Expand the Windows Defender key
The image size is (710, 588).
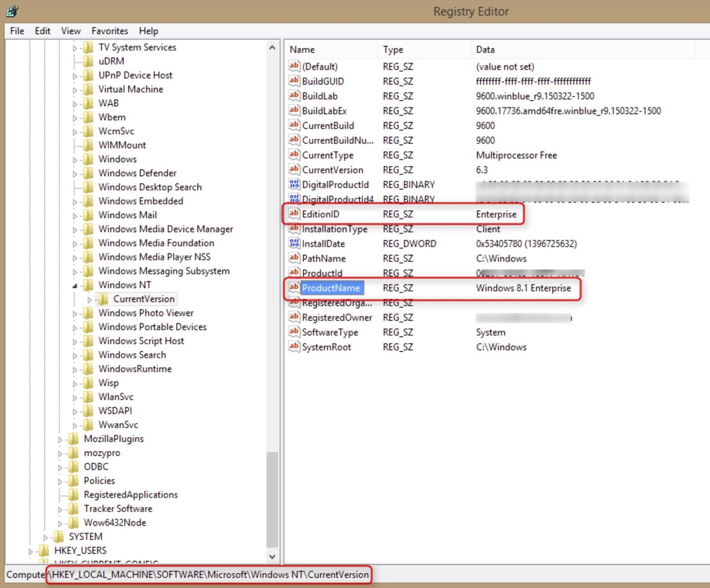tap(75, 173)
